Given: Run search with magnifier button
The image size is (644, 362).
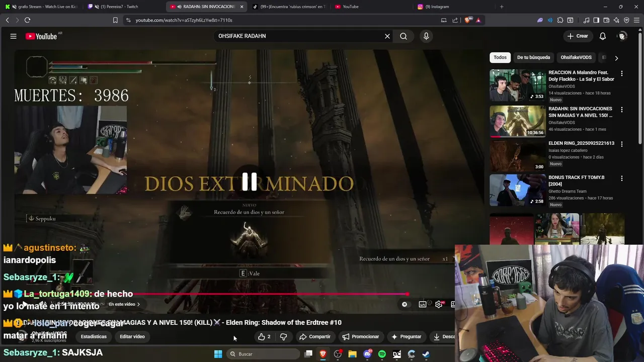Looking at the screenshot, I should [x=404, y=36].
